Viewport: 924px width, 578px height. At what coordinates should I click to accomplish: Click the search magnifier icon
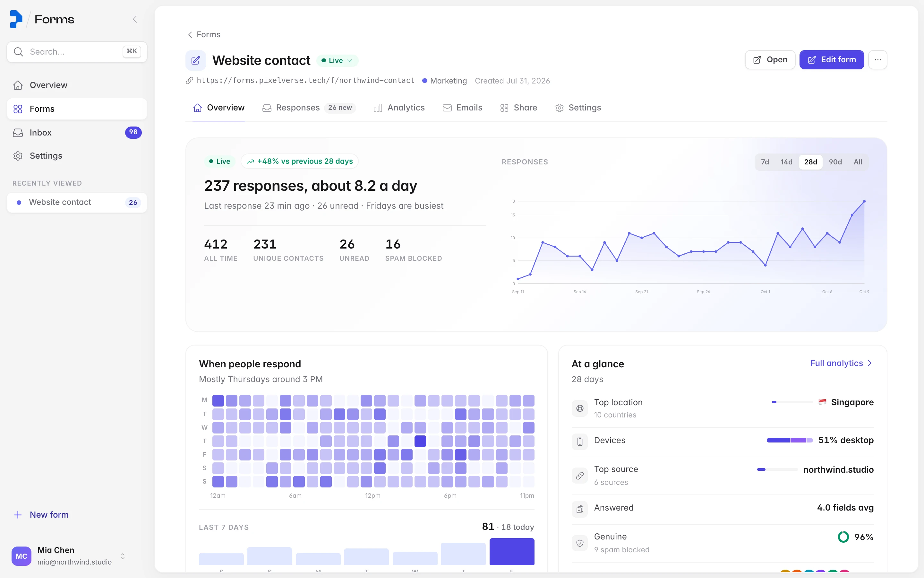(x=18, y=52)
